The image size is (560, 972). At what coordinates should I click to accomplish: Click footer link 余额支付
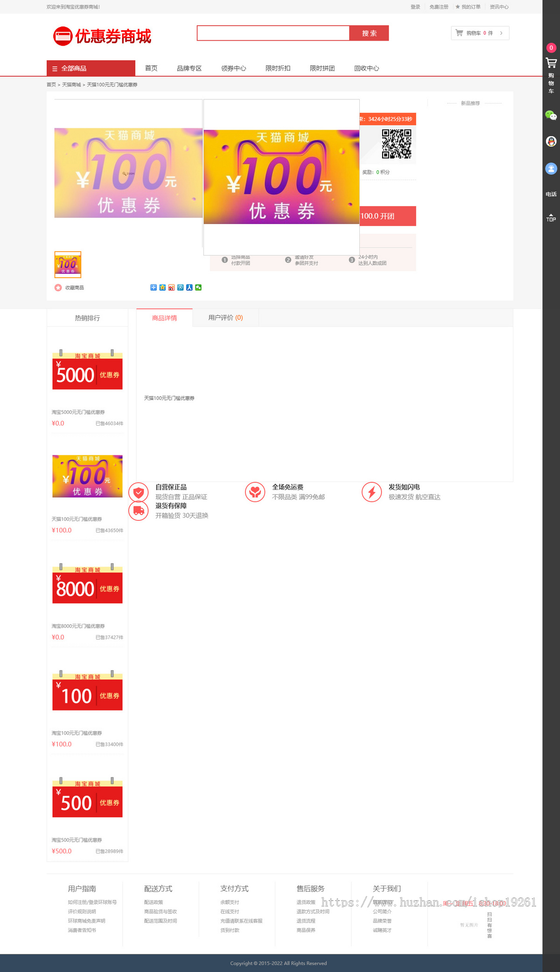point(230,902)
